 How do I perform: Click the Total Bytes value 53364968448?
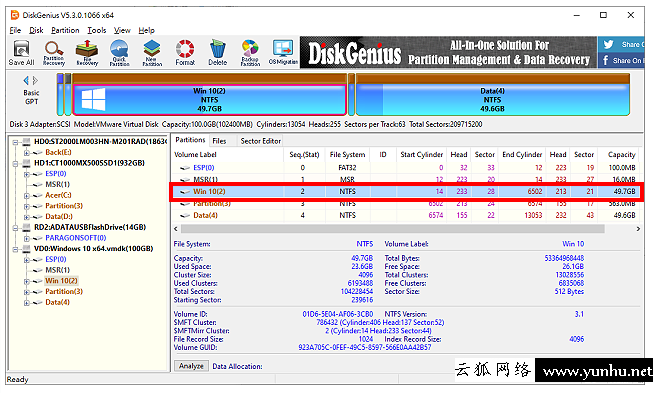click(x=564, y=258)
